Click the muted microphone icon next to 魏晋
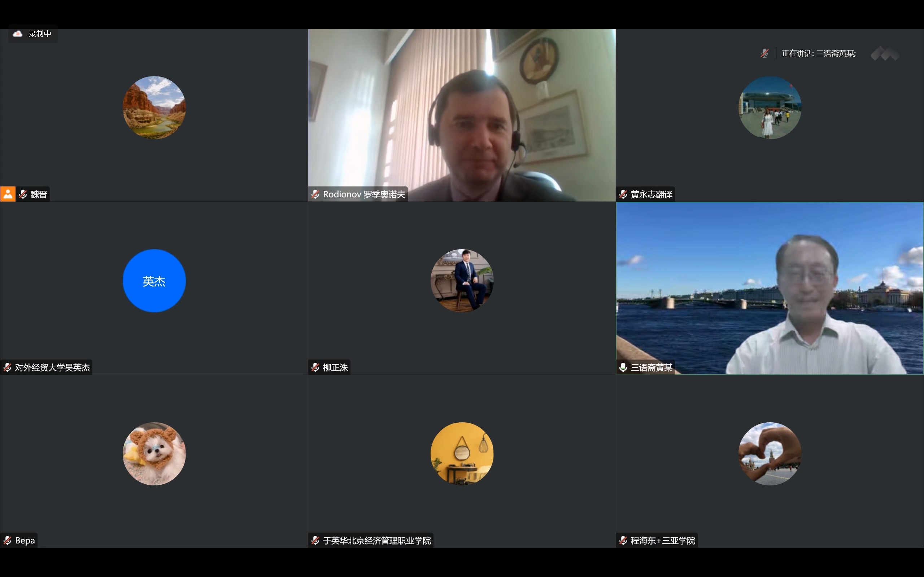The height and width of the screenshot is (577, 924). point(23,194)
